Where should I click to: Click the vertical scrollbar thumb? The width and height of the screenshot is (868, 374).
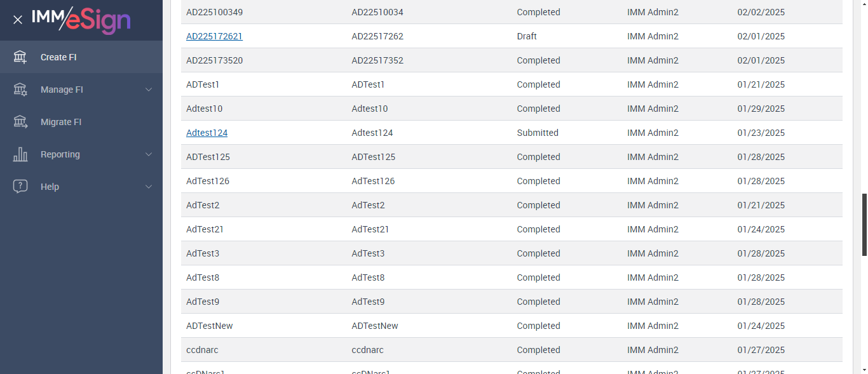pyautogui.click(x=864, y=225)
